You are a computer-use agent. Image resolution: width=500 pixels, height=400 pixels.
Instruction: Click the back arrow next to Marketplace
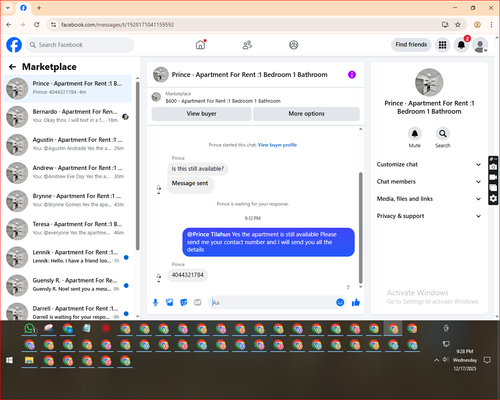(x=13, y=67)
